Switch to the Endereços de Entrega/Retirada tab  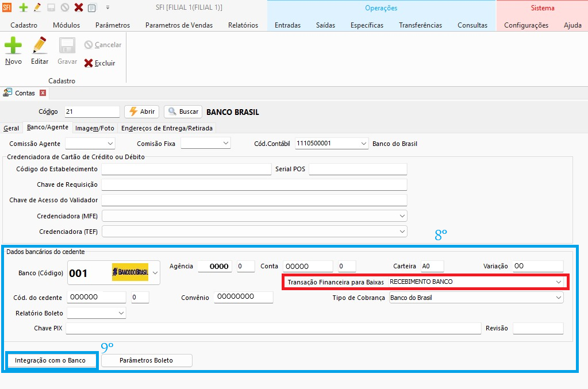click(x=167, y=128)
